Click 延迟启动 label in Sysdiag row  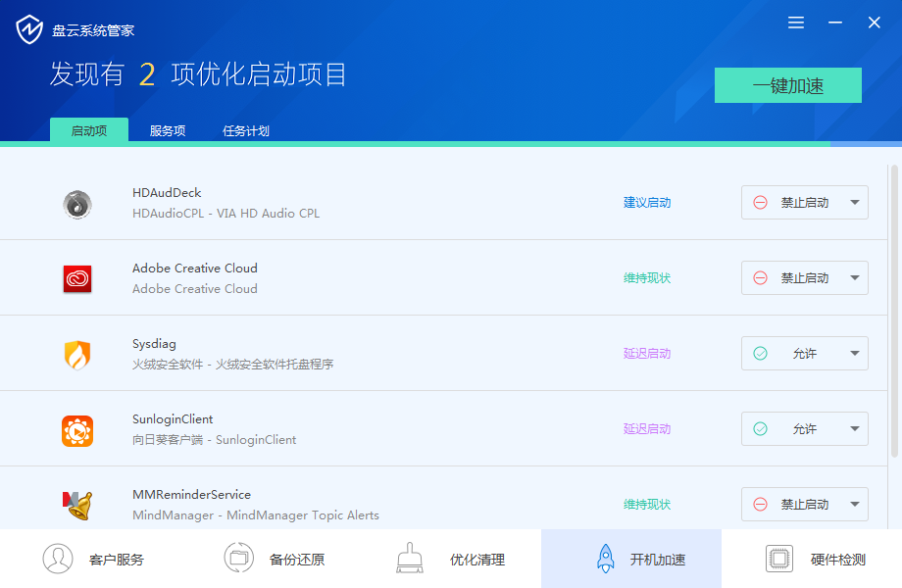646,353
